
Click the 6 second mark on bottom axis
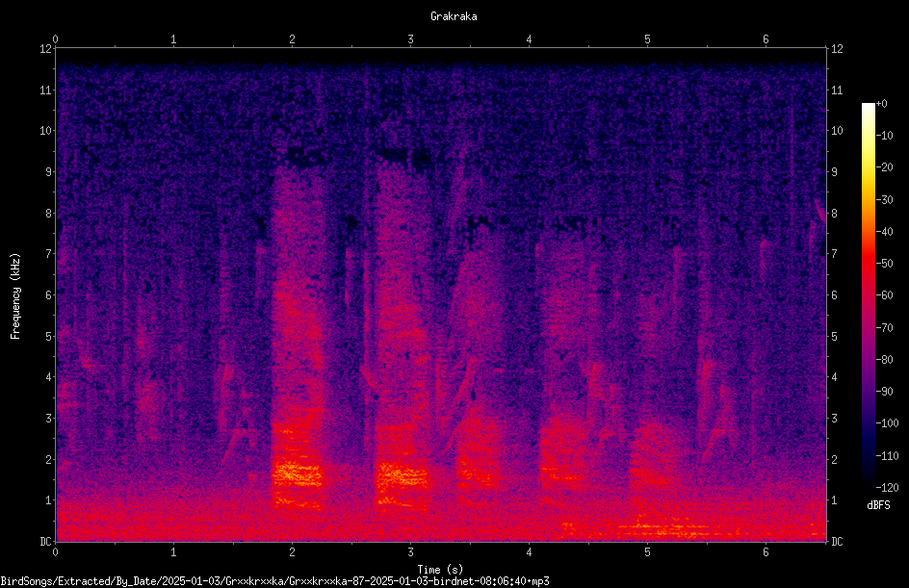point(766,552)
